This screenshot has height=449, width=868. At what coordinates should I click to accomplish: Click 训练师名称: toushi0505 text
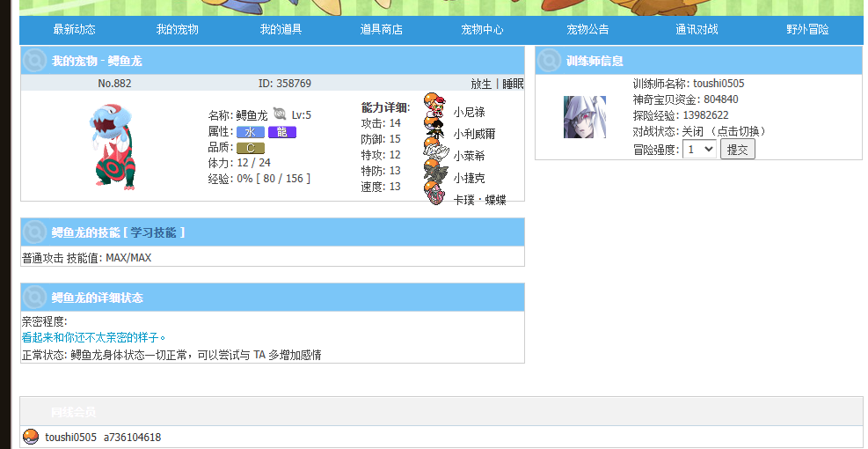[x=689, y=84]
